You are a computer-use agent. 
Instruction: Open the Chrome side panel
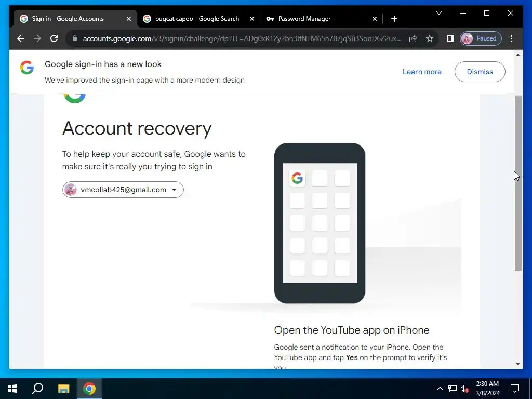(x=450, y=38)
